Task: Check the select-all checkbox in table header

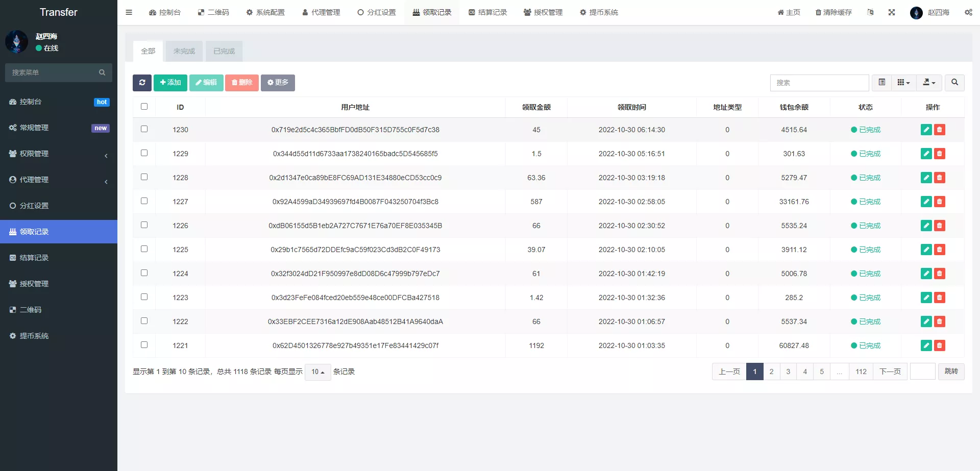Action: (144, 107)
